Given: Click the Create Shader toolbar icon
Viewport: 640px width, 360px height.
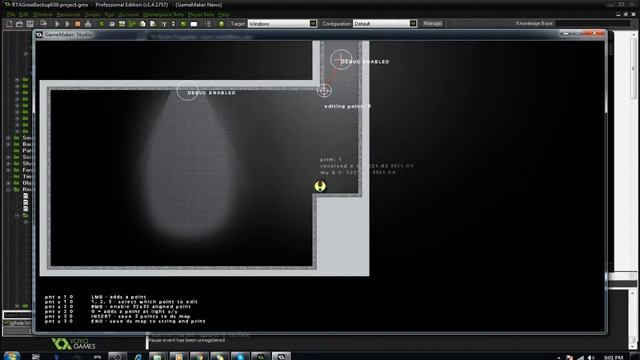Looking at the screenshot, I should [153, 24].
